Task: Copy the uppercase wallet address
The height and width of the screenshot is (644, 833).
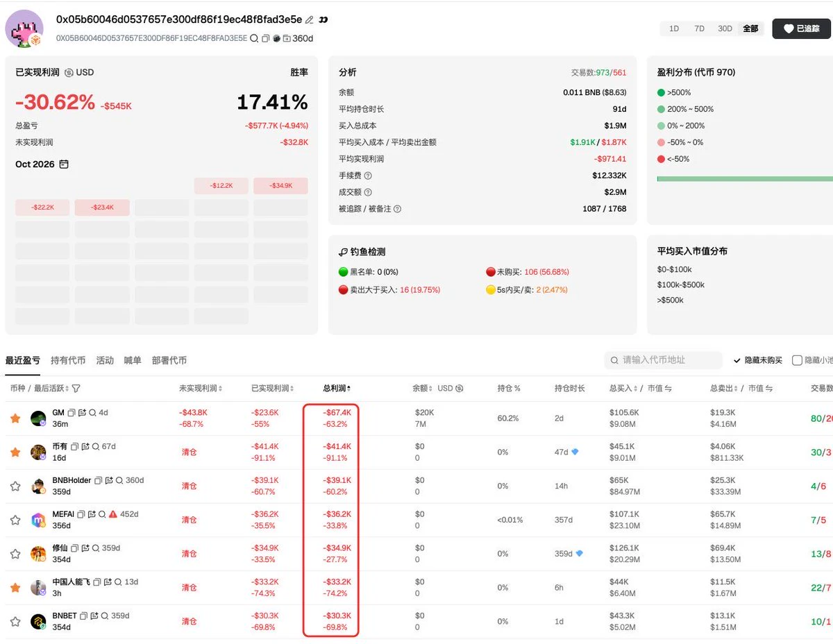Action: [265, 38]
